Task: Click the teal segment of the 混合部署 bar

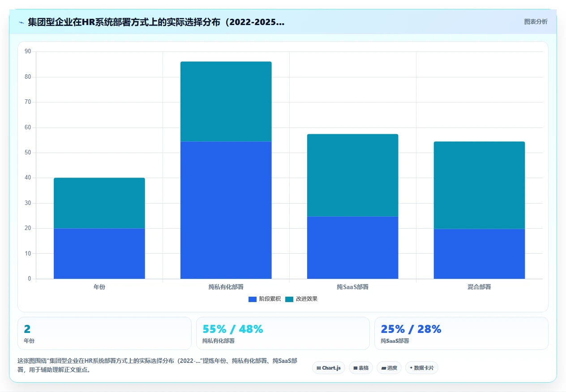Action: point(480,185)
